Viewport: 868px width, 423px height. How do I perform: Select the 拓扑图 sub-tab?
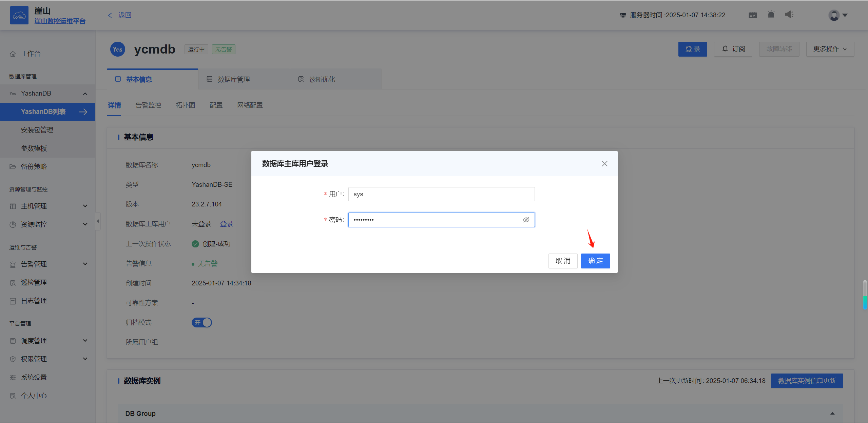click(186, 105)
